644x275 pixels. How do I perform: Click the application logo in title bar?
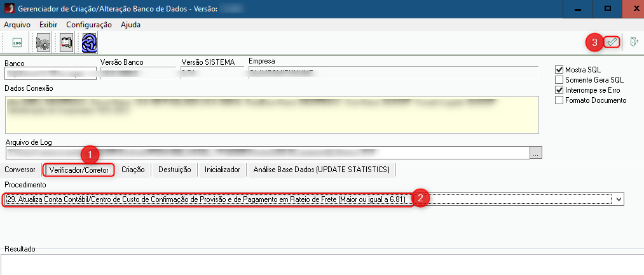[8, 9]
